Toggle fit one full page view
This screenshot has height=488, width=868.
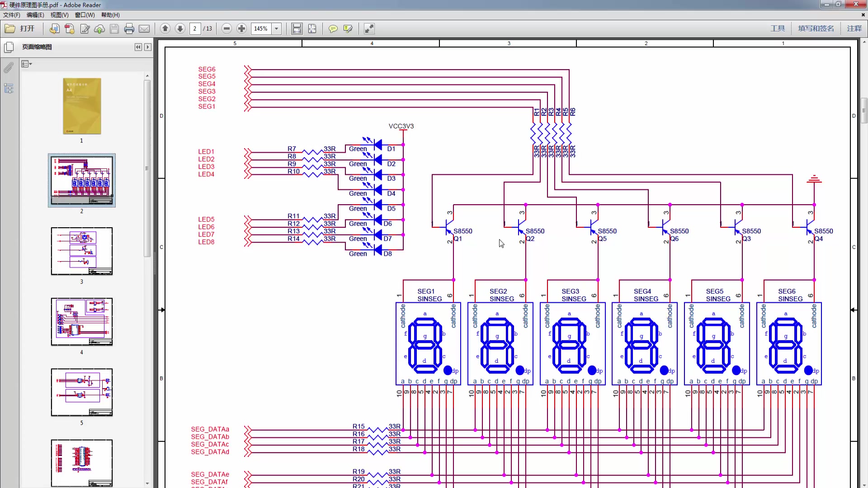click(312, 28)
